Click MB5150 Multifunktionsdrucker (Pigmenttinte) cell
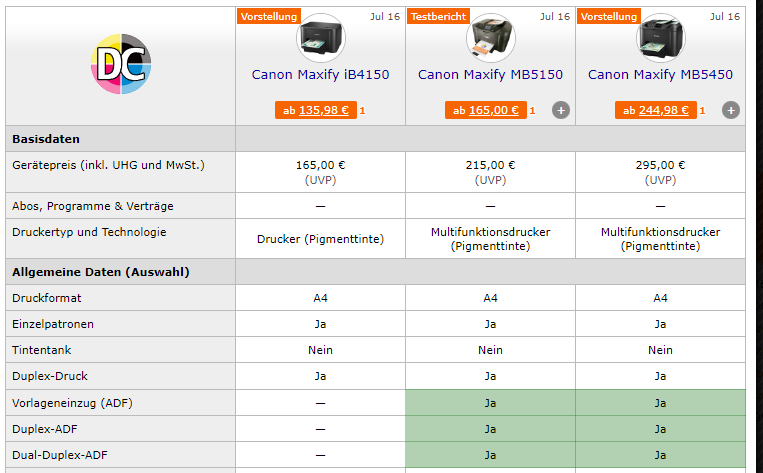 tap(490, 239)
